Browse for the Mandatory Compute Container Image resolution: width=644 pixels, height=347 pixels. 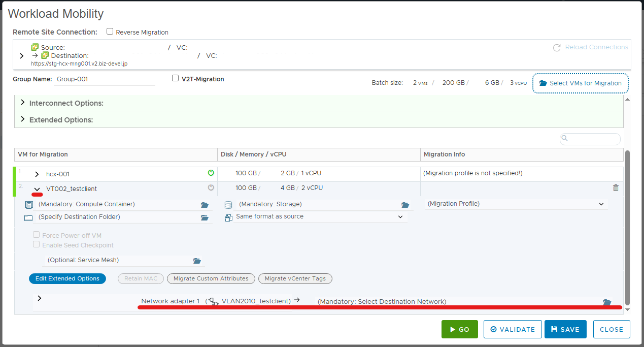tap(205, 205)
